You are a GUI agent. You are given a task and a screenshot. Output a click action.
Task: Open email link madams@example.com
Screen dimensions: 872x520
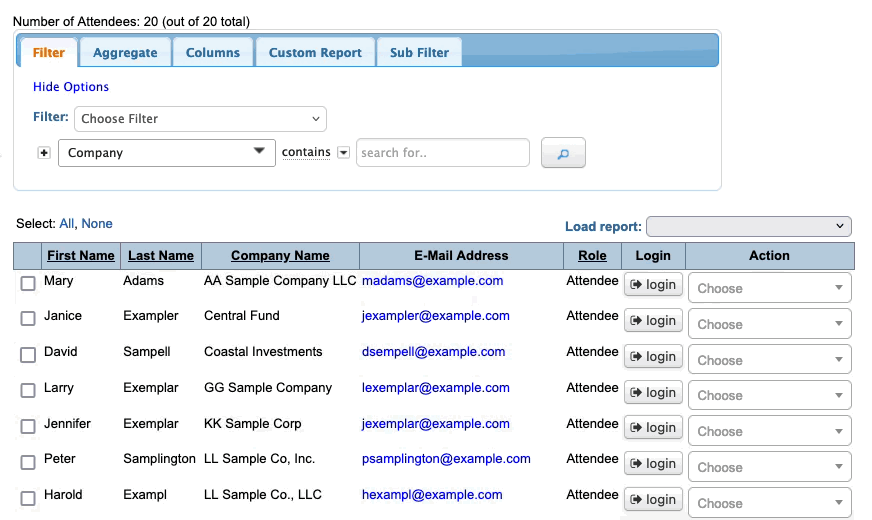(433, 281)
